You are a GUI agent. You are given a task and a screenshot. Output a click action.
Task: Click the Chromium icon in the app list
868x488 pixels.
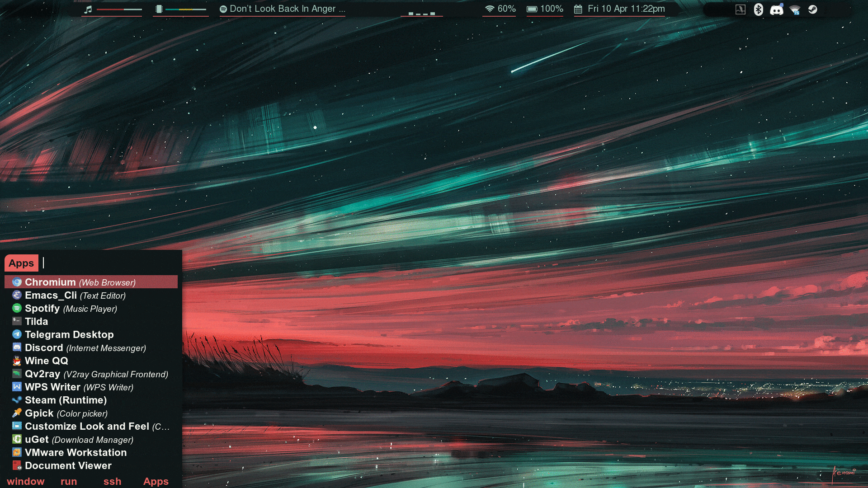17,282
